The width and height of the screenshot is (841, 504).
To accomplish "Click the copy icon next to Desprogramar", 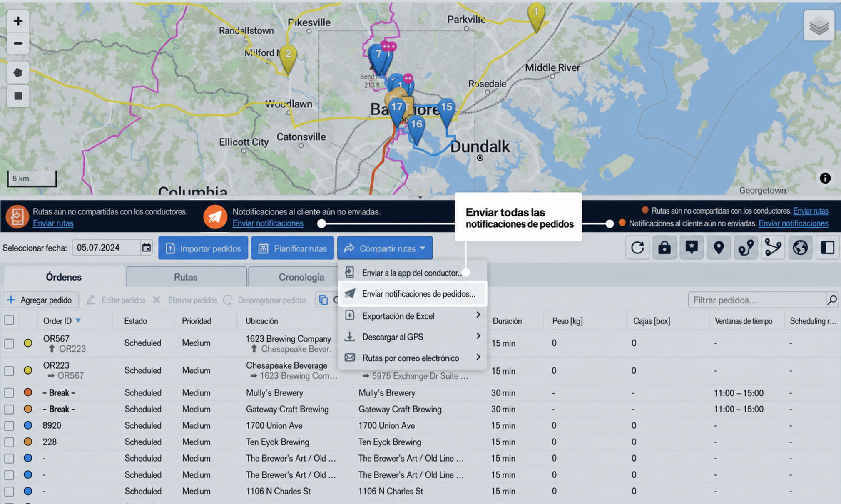I will [323, 300].
